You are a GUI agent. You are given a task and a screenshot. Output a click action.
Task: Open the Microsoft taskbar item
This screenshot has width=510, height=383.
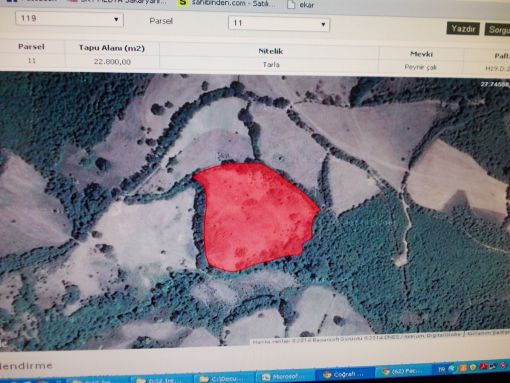(x=284, y=377)
